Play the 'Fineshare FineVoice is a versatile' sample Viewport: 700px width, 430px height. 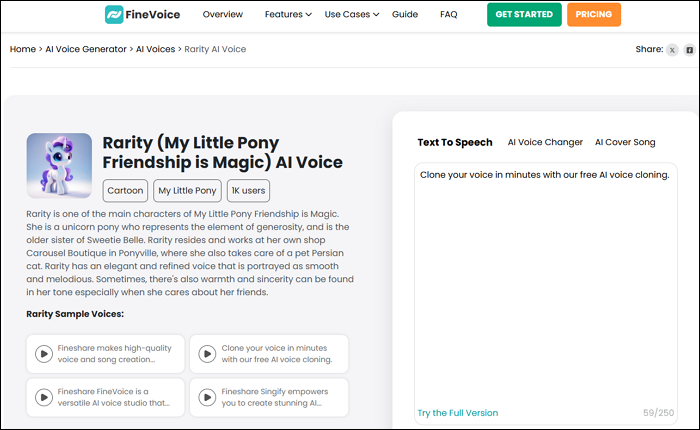tap(44, 397)
